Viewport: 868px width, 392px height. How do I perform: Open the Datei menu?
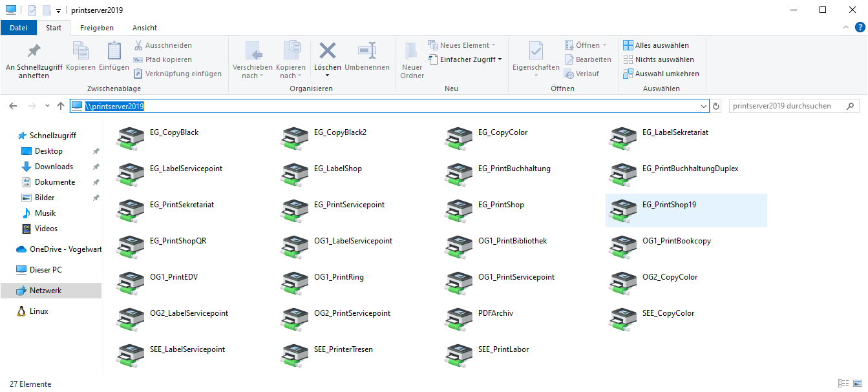(18, 28)
